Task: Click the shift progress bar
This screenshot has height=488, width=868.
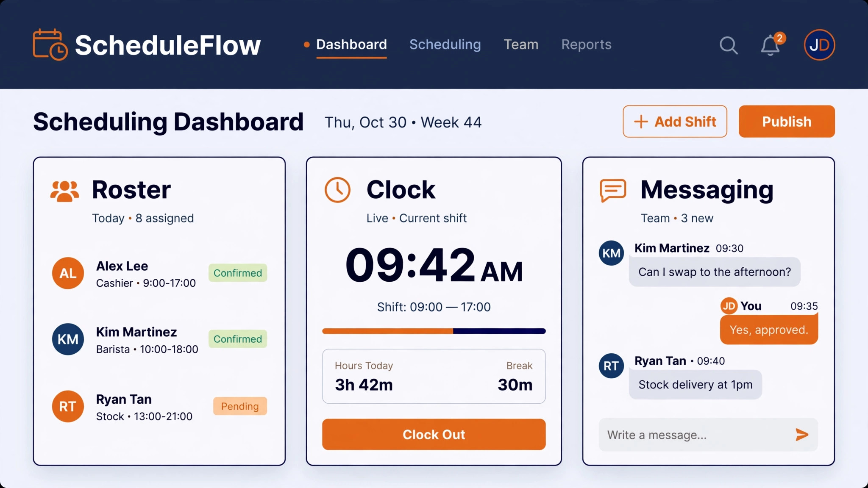Action: click(x=434, y=331)
